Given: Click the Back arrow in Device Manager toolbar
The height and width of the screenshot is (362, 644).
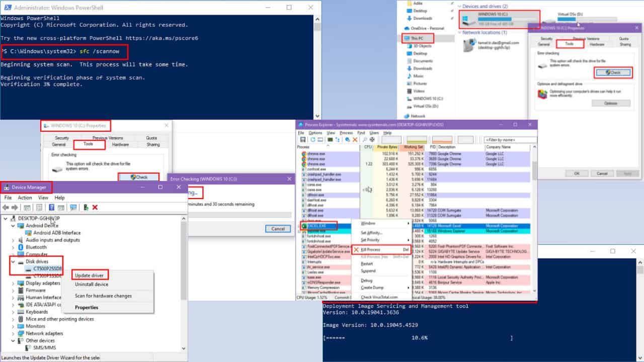Looking at the screenshot, I should [6, 207].
